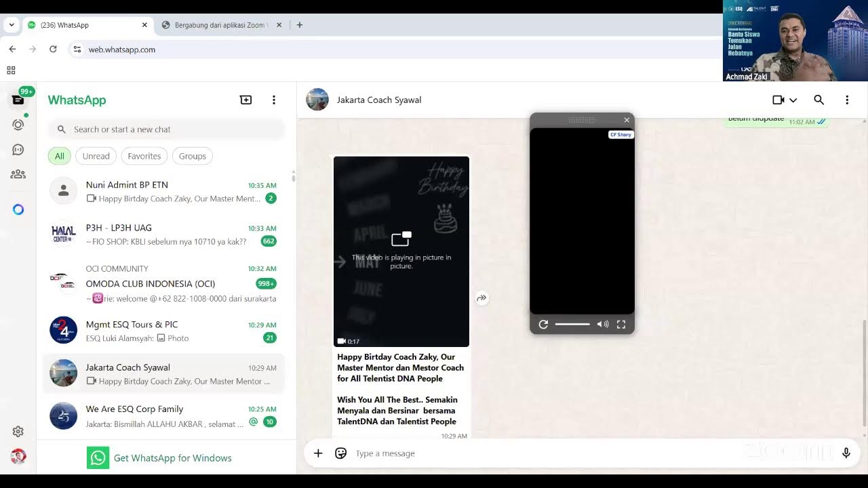The width and height of the screenshot is (868, 488).
Task: Mute the picture-in-picture video volume
Action: coord(602,325)
